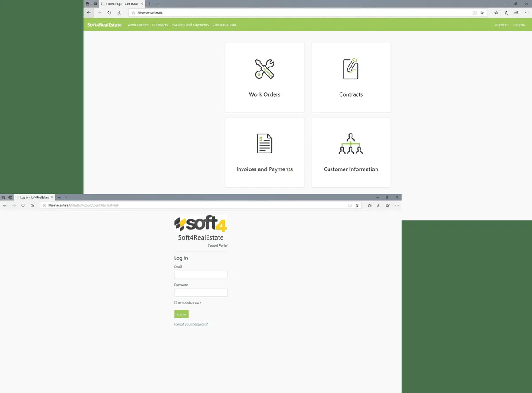Click the green Log in button
This screenshot has height=393, width=532.
coord(181,314)
